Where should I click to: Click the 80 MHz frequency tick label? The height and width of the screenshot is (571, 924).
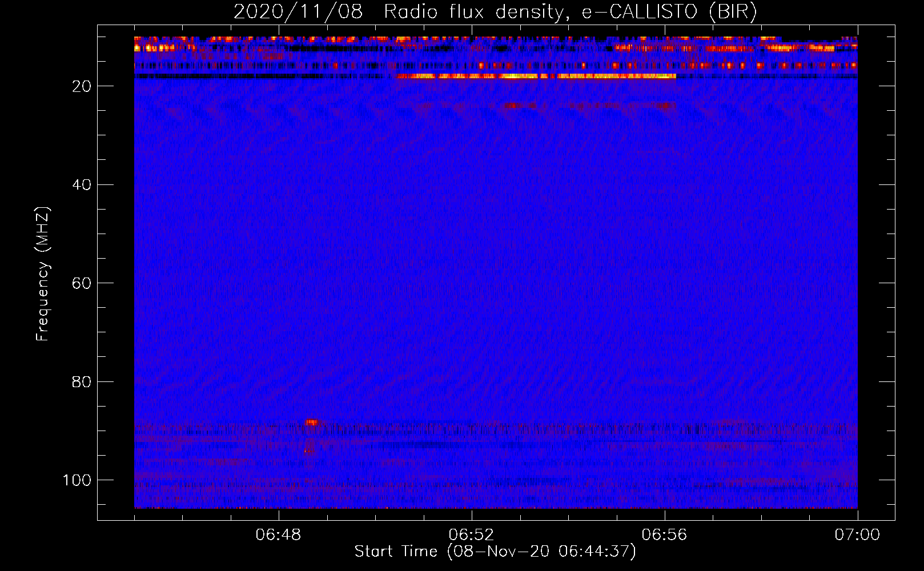pos(82,381)
